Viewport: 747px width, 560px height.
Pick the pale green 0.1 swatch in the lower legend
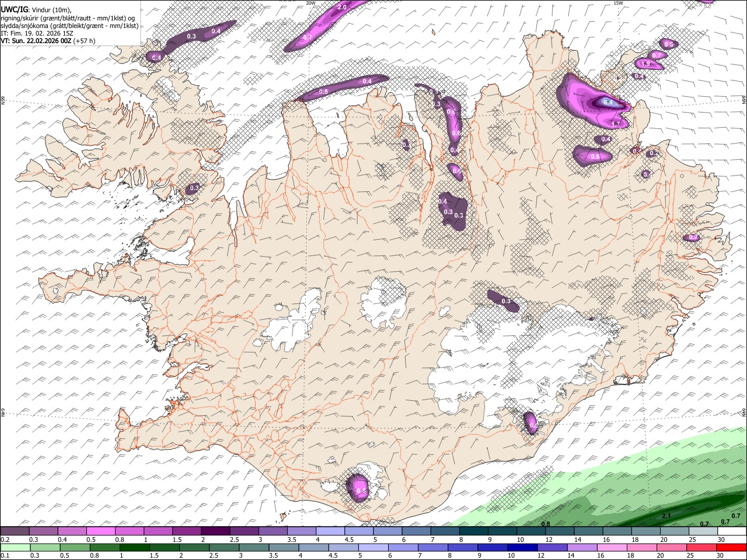(15, 547)
